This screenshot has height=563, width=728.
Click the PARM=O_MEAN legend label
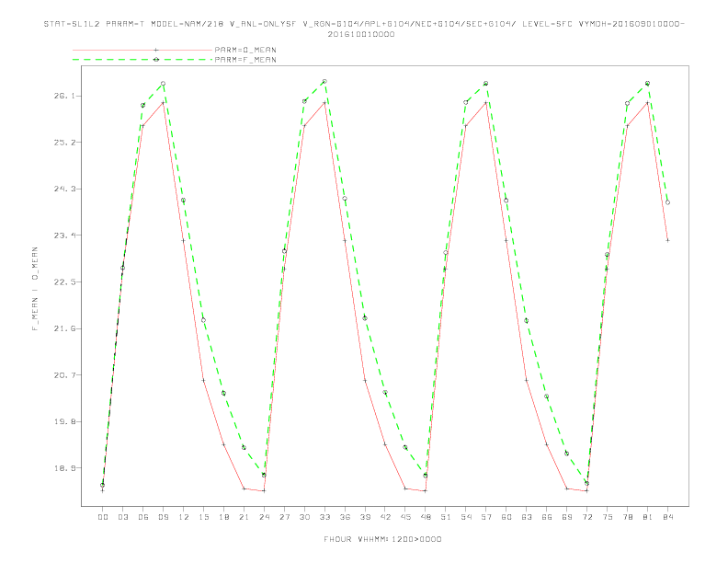(245, 50)
